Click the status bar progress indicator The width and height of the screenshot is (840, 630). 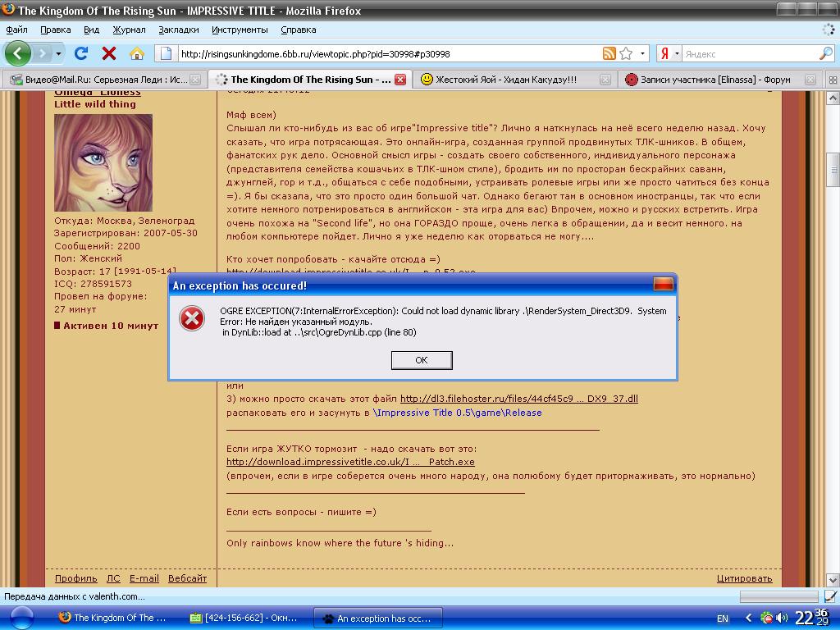tap(779, 596)
